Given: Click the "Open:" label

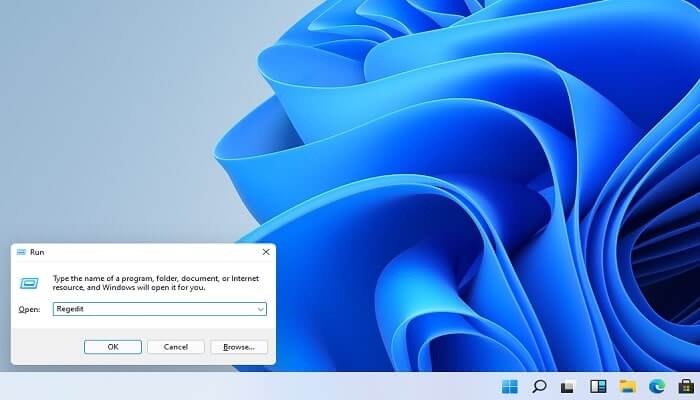Looking at the screenshot, I should [x=29, y=310].
